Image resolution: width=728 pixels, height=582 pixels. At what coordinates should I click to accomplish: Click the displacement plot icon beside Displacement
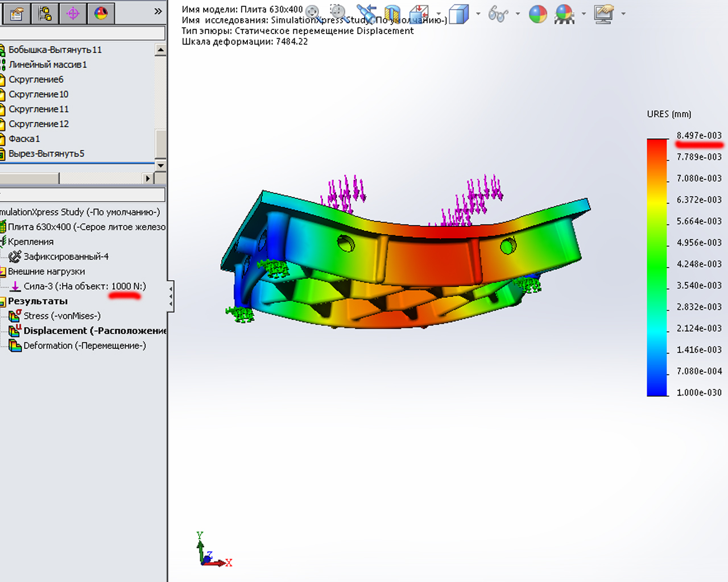(15, 330)
